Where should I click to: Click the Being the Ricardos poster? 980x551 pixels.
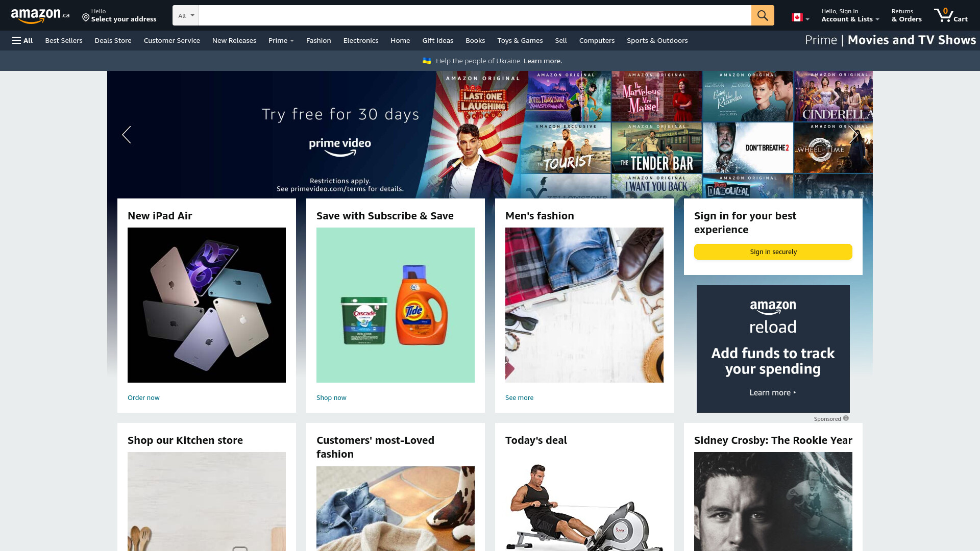point(748,96)
